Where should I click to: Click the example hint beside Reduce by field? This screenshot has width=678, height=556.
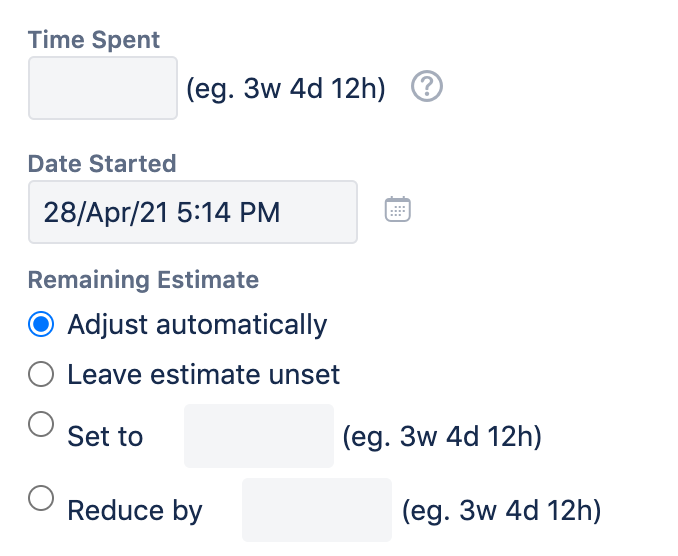(501, 511)
